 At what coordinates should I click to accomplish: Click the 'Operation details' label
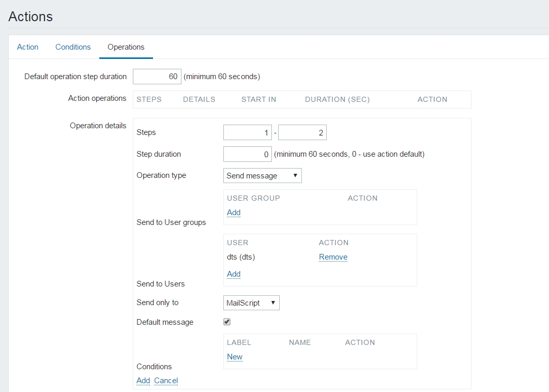98,126
